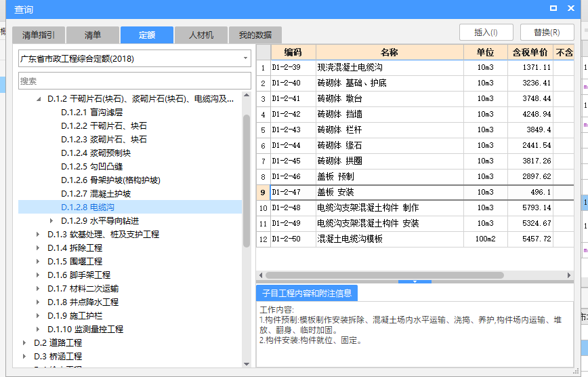Select the 定额 tab

click(146, 35)
